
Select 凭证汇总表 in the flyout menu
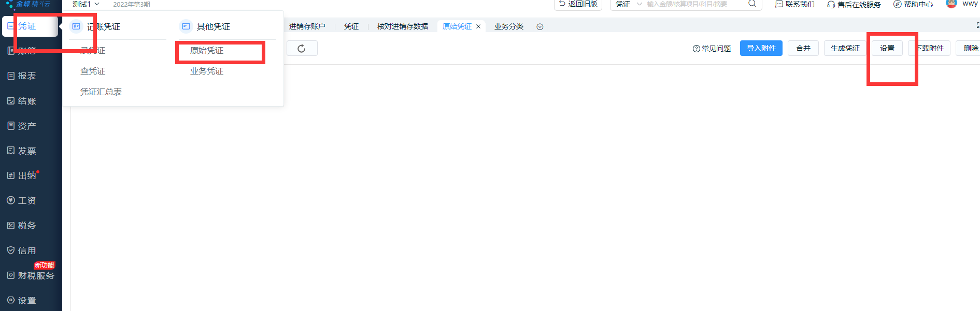point(101,92)
